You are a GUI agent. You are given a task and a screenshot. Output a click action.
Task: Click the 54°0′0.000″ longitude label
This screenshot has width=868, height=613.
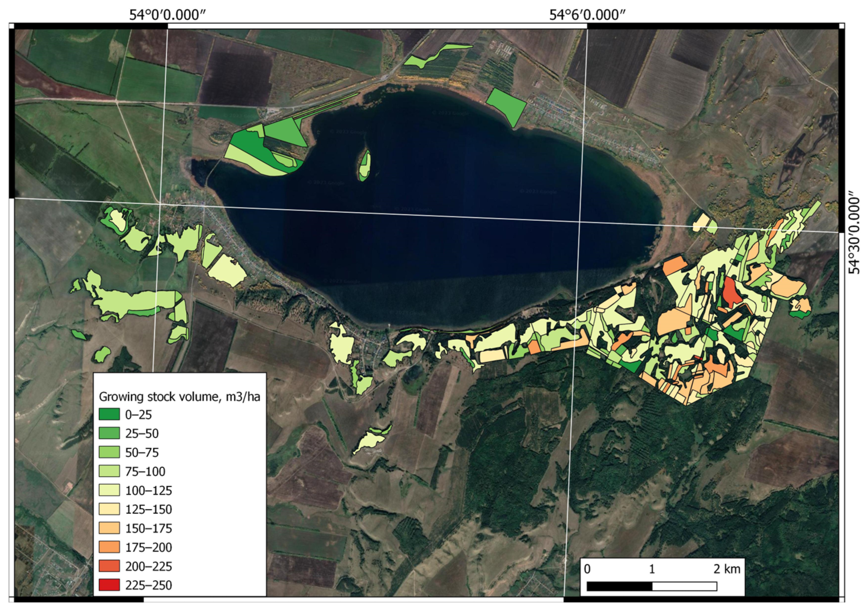coord(168,15)
